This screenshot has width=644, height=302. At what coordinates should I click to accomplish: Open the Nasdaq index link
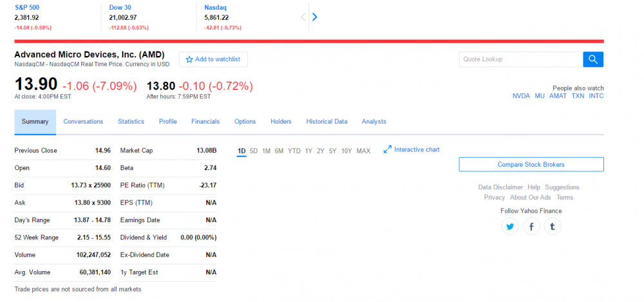coord(216,7)
